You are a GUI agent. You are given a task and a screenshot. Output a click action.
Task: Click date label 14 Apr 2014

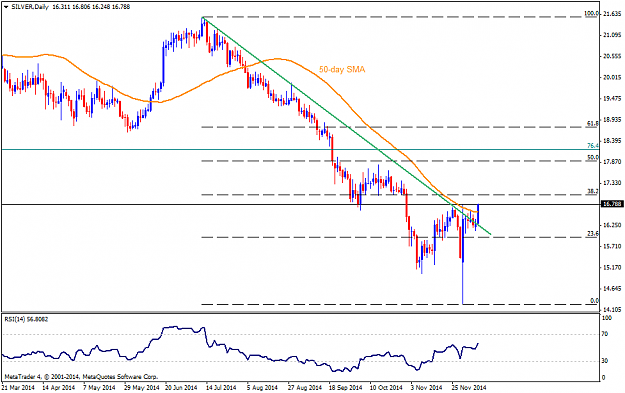tap(58, 387)
